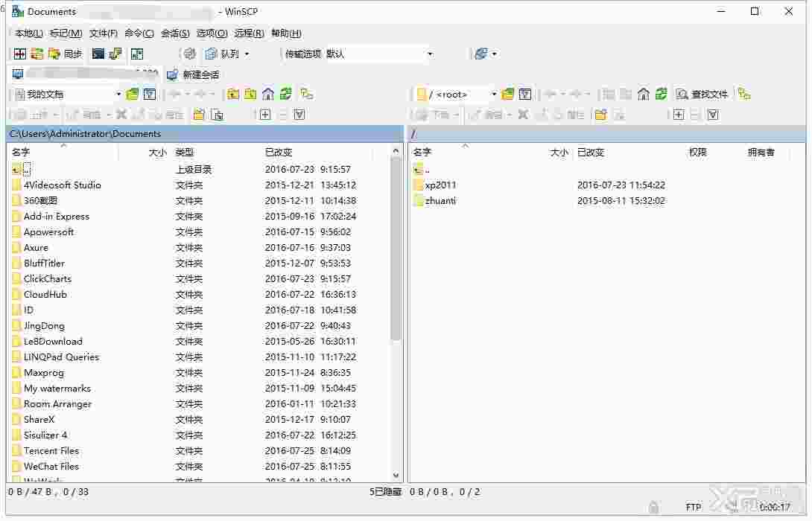This screenshot has width=812, height=521.
Task: Click the local new folder icon
Action: (199, 115)
